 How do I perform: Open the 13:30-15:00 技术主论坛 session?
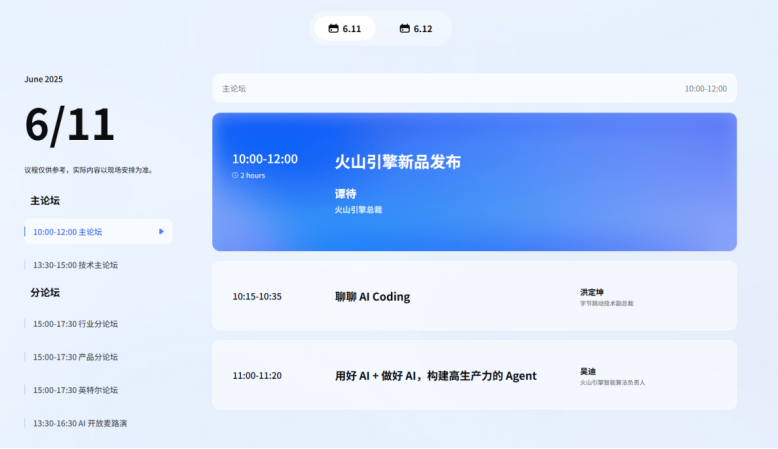75,265
